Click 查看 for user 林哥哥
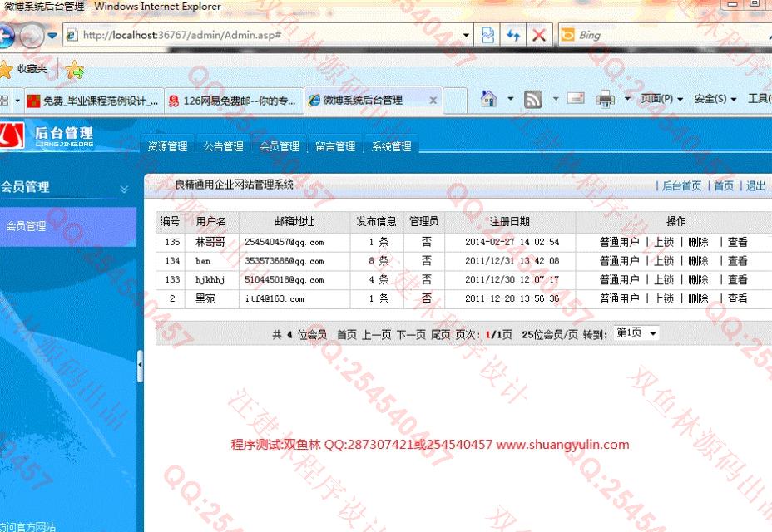Image resolution: width=772 pixels, height=532 pixels. click(738, 242)
